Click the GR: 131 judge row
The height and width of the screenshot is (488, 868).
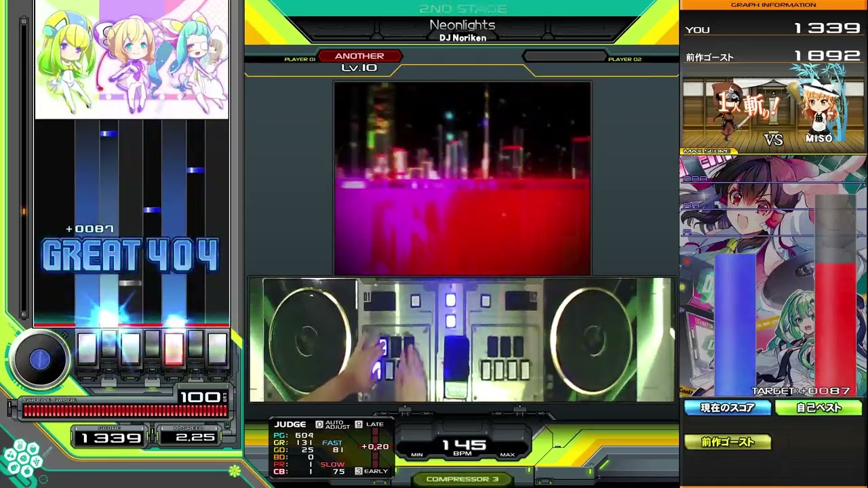click(294, 443)
